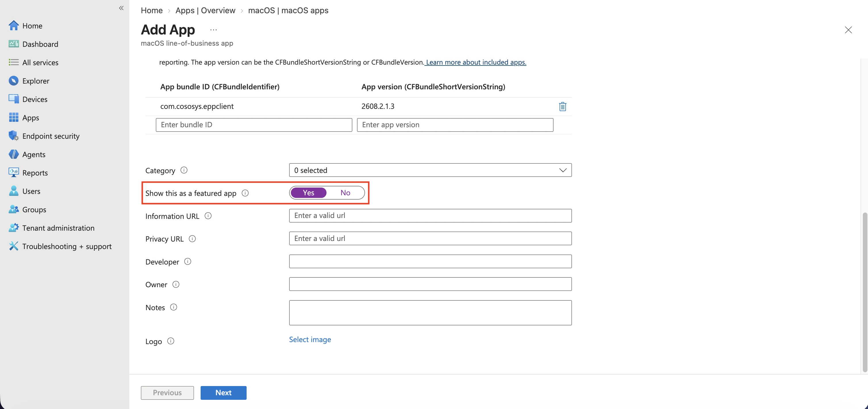Collapse the left navigation sidebar

pos(121,8)
